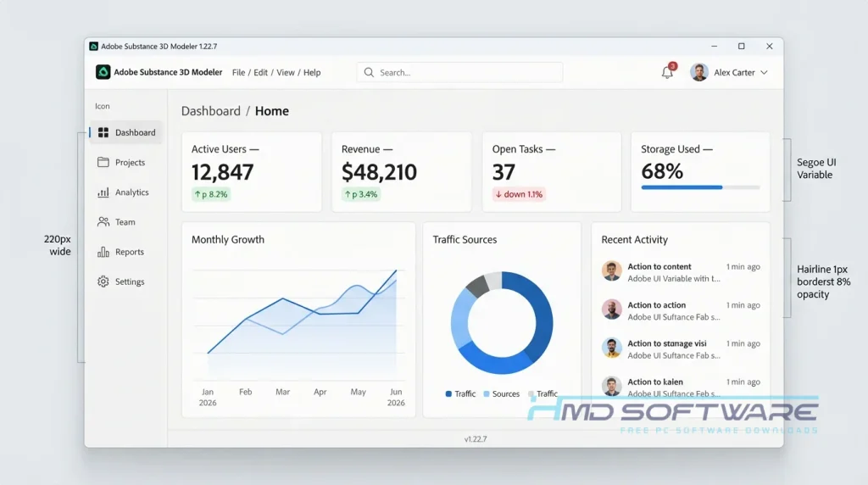Click the Dashboard breadcrumb link

tap(211, 111)
